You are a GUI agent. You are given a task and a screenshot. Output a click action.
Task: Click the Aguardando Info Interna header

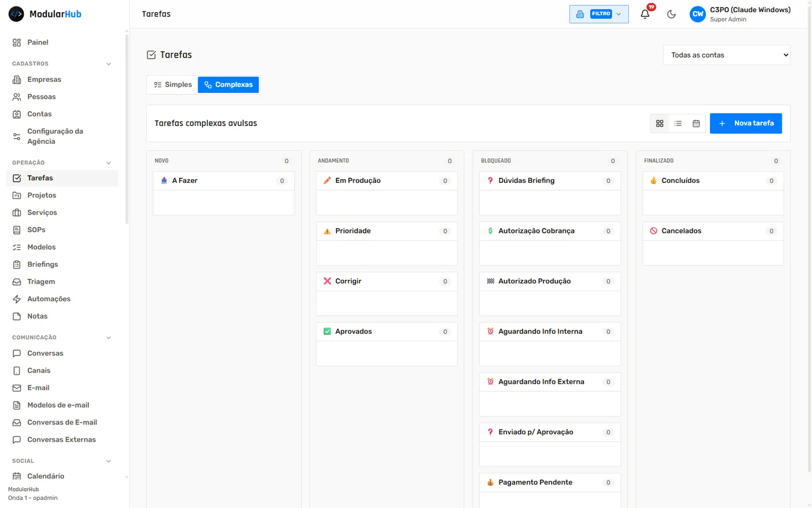[x=550, y=332]
